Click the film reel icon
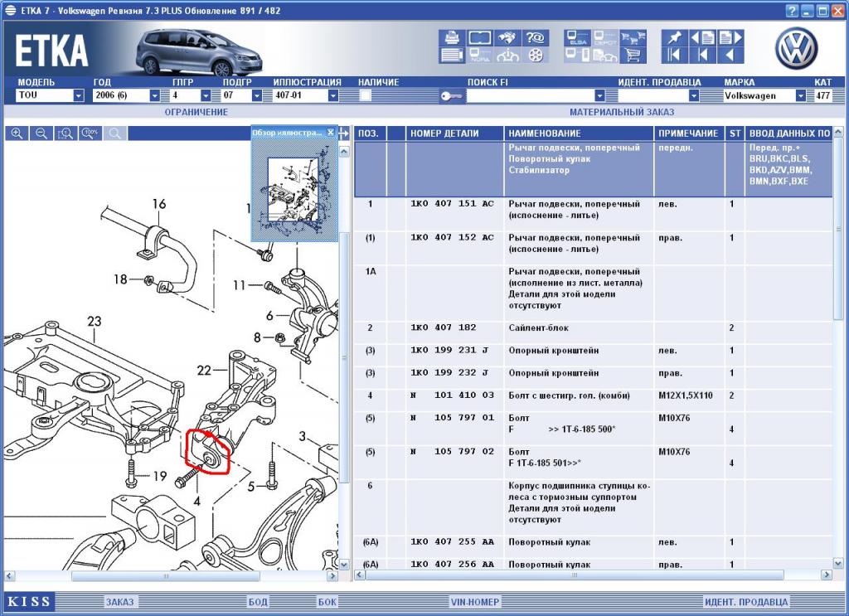Screen dimensions: 849x616 pyautogui.click(x=535, y=55)
